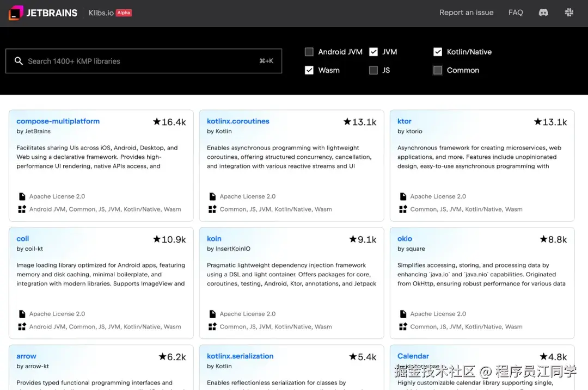
Task: Click star icon on koin card
Action: point(353,239)
